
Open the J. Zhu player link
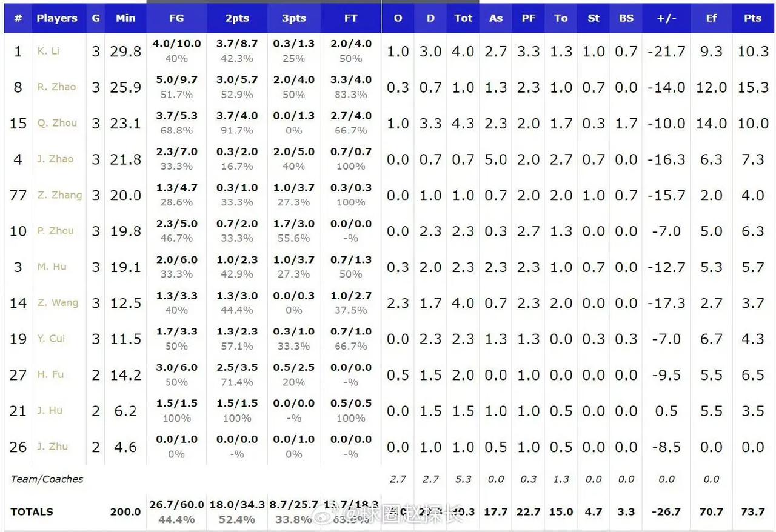pyautogui.click(x=52, y=447)
